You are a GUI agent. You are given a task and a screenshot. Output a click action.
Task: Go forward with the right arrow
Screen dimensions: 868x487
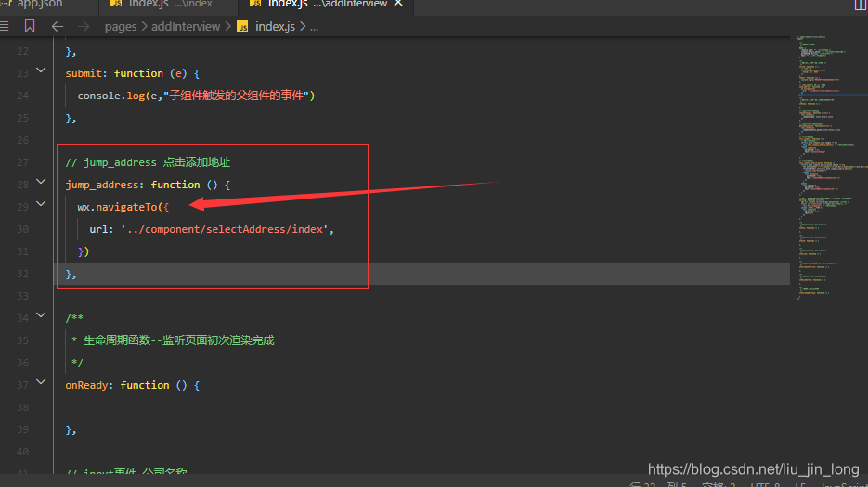(83, 26)
